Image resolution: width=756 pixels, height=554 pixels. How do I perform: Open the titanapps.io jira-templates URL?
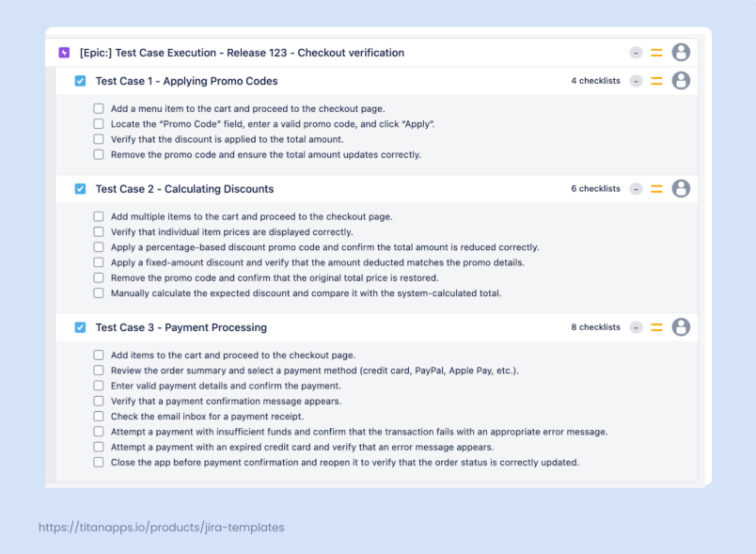pyautogui.click(x=161, y=528)
